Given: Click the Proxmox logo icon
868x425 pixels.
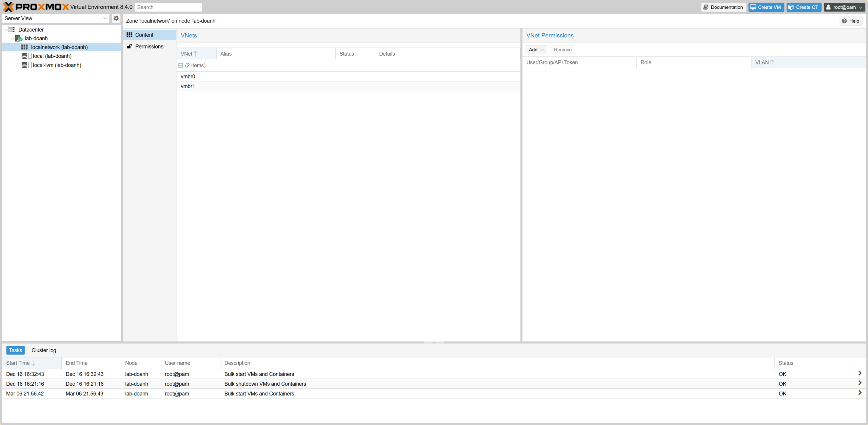Looking at the screenshot, I should coord(8,7).
